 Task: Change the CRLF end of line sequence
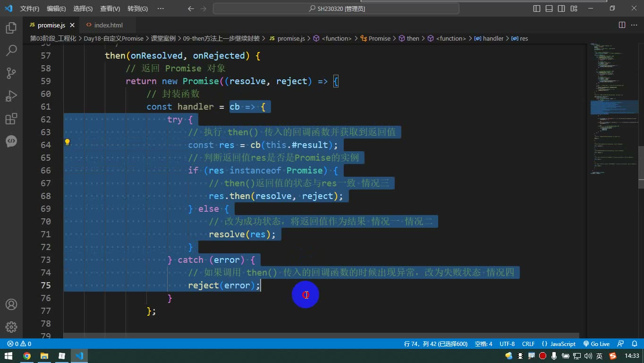pyautogui.click(x=528, y=344)
